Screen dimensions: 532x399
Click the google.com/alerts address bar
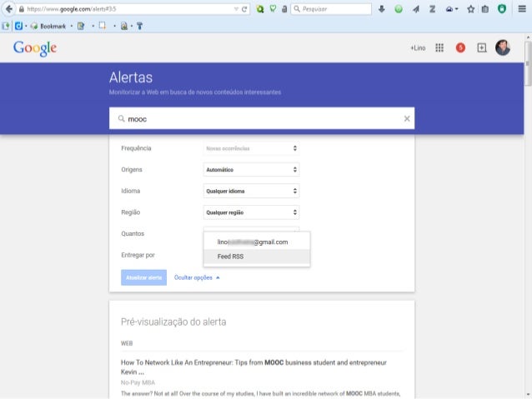coord(128,9)
